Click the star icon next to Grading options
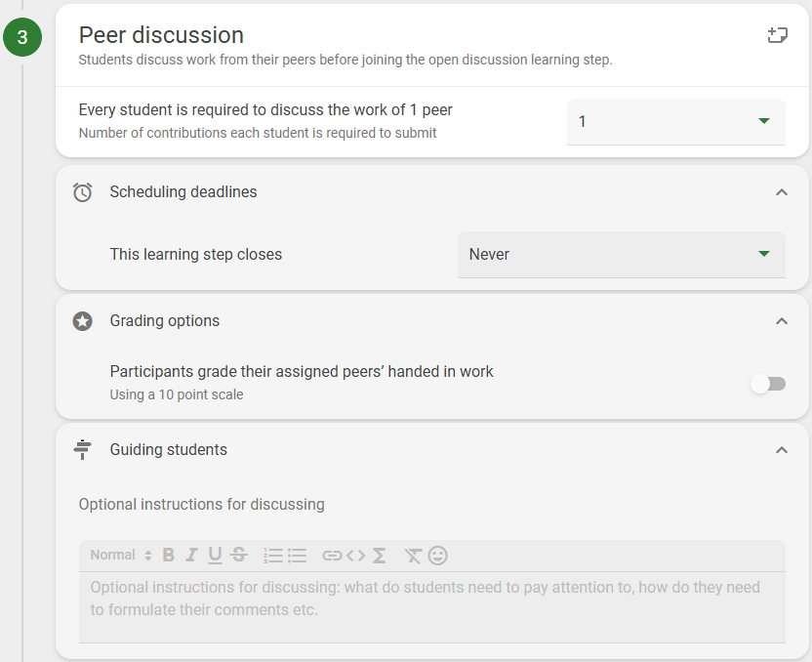The width and height of the screenshot is (812, 662). click(x=83, y=320)
